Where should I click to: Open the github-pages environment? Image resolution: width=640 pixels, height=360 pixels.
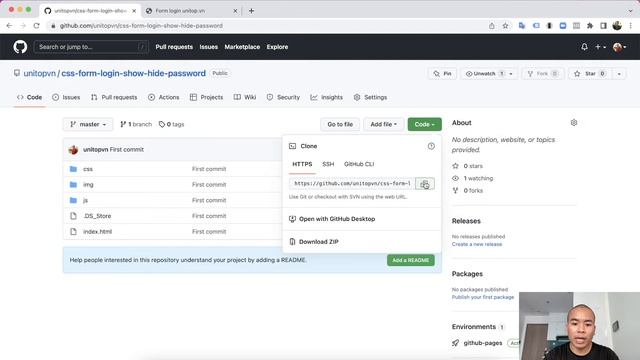(x=483, y=343)
